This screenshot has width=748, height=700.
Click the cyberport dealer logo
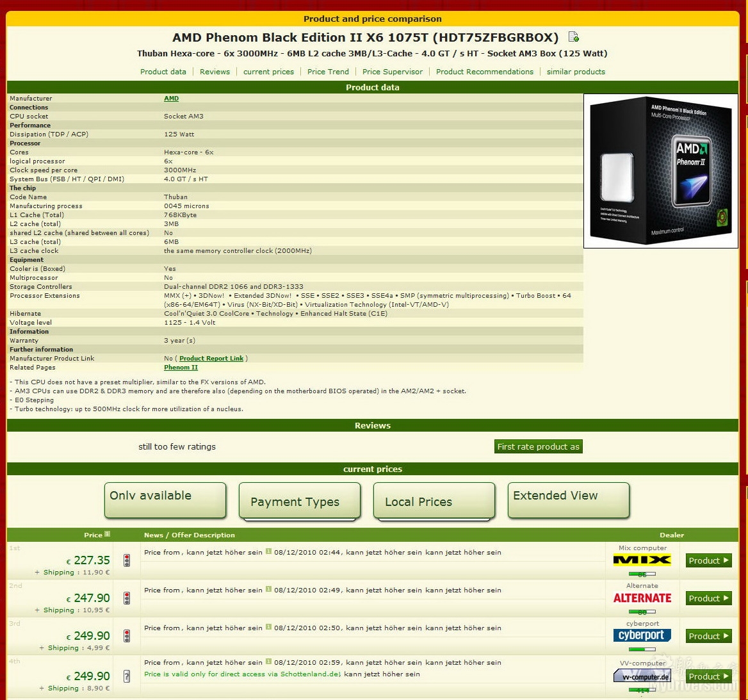coord(642,635)
